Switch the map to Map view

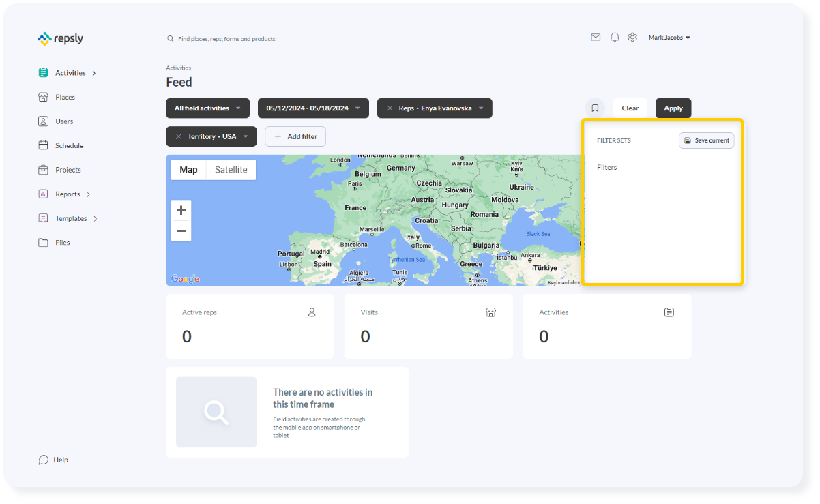click(188, 170)
